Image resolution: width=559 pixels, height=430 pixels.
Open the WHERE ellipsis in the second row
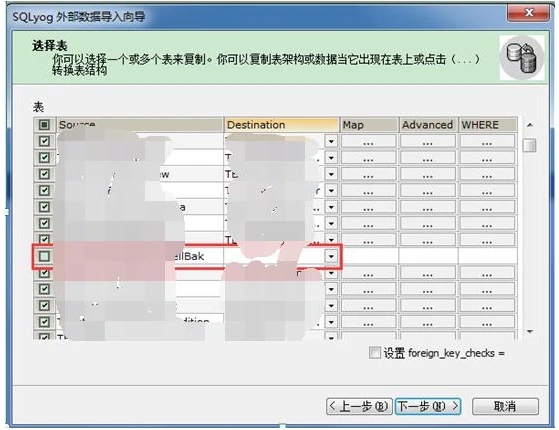[487, 158]
